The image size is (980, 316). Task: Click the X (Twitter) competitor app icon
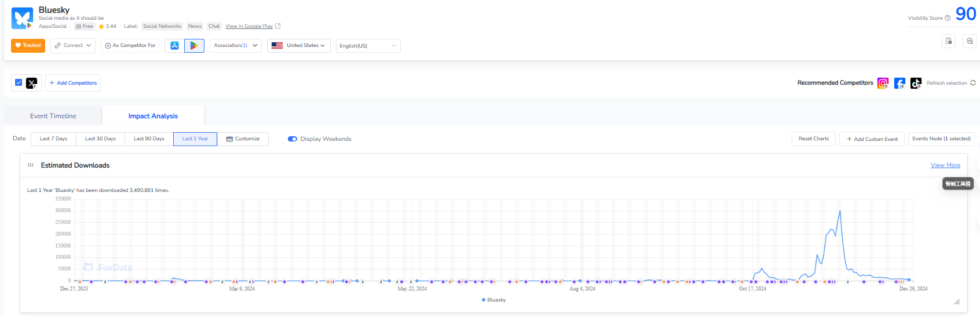32,83
